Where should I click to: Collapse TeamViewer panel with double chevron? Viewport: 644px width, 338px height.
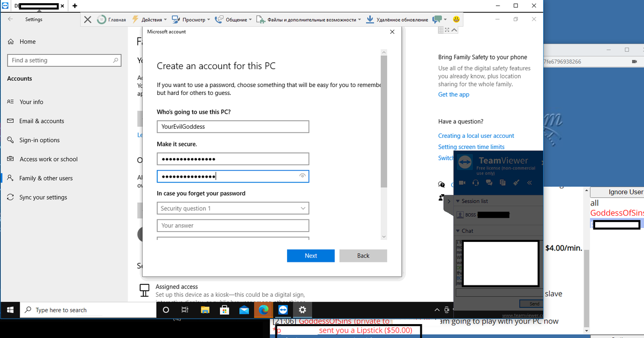[529, 183]
